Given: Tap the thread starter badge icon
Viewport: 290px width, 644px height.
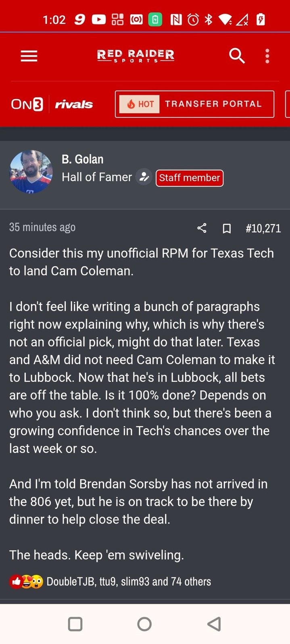Looking at the screenshot, I should pyautogui.click(x=144, y=177).
